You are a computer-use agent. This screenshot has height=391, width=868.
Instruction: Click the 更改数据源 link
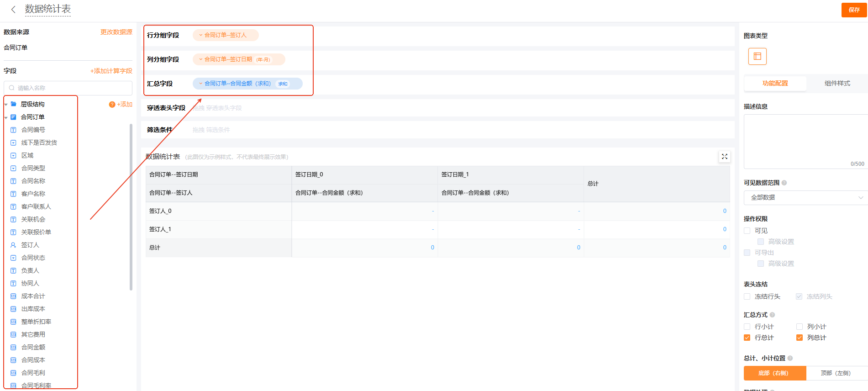tap(116, 32)
